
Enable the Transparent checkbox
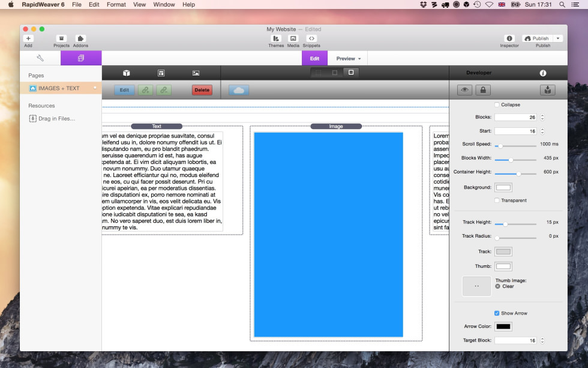[497, 201]
